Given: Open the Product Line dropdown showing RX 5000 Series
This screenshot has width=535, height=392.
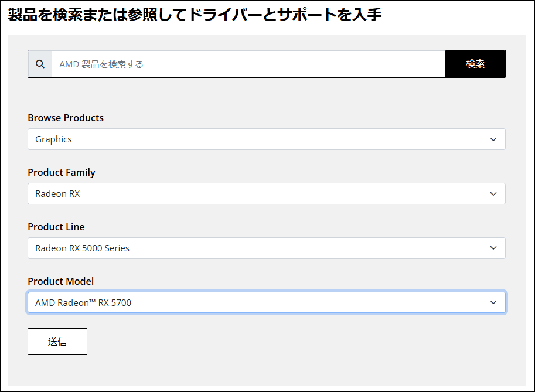Looking at the screenshot, I should click(x=267, y=248).
